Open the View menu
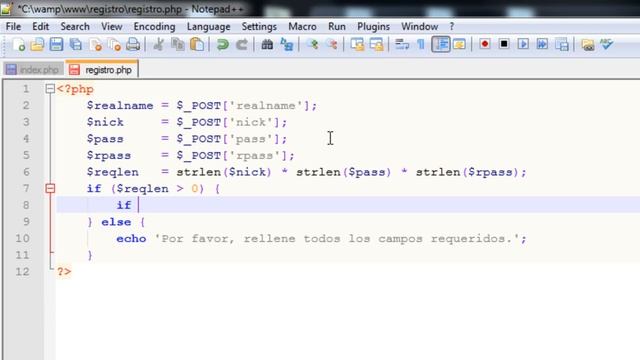The height and width of the screenshot is (360, 640). pyautogui.click(x=111, y=27)
